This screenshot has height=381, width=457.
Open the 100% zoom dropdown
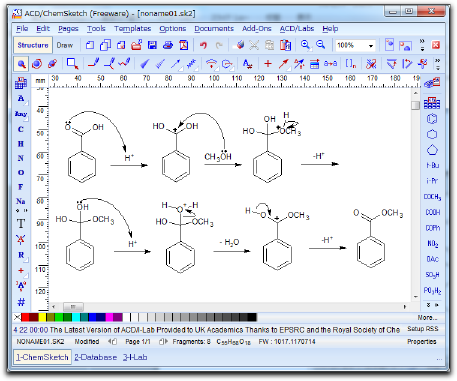point(371,45)
